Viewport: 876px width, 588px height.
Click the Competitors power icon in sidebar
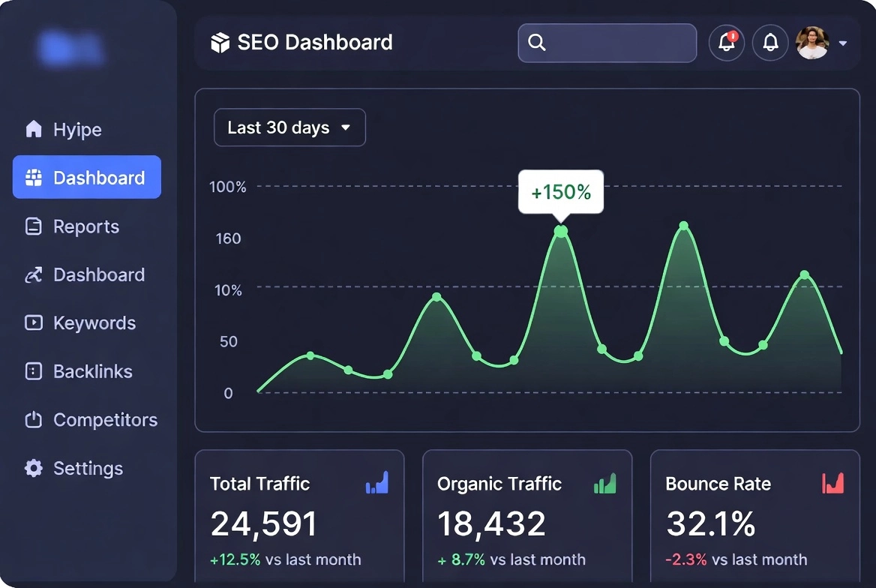pos(34,420)
